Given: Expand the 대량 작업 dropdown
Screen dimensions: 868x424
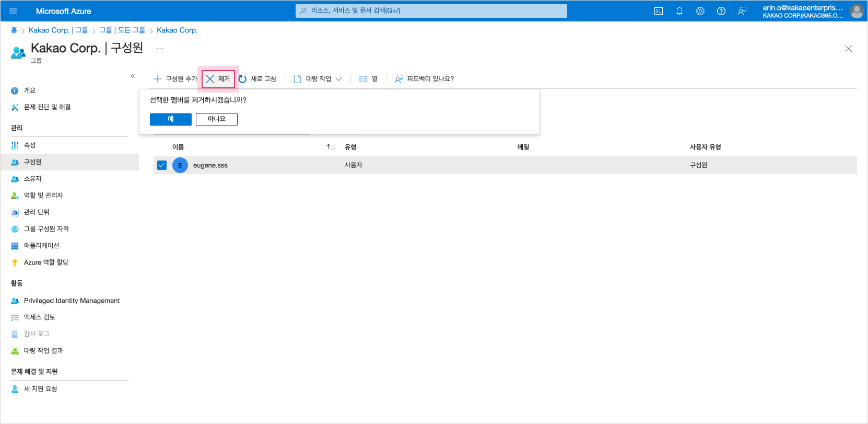Looking at the screenshot, I should coord(318,79).
